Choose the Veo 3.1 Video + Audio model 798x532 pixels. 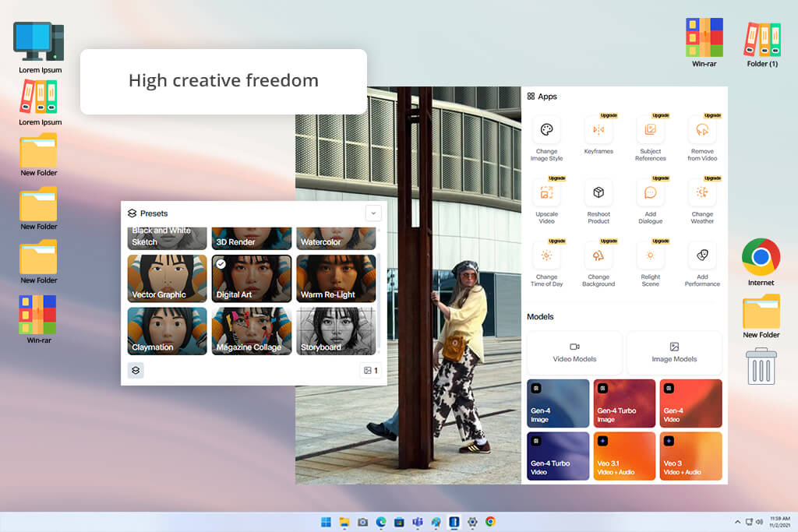point(624,456)
